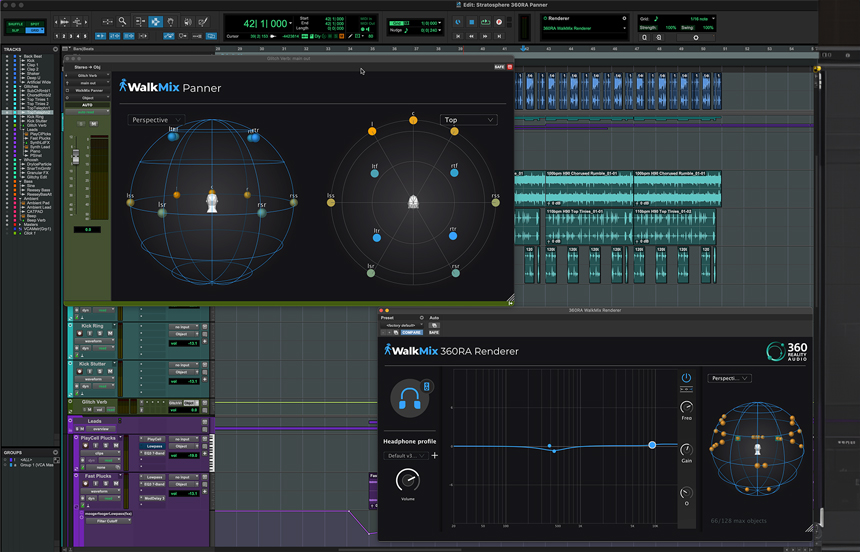Solo the Fast Plucks track
This screenshot has width=860, height=552.
click(106, 483)
